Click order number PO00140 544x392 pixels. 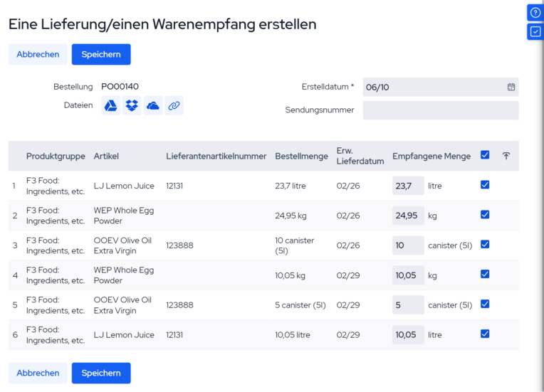(120, 87)
